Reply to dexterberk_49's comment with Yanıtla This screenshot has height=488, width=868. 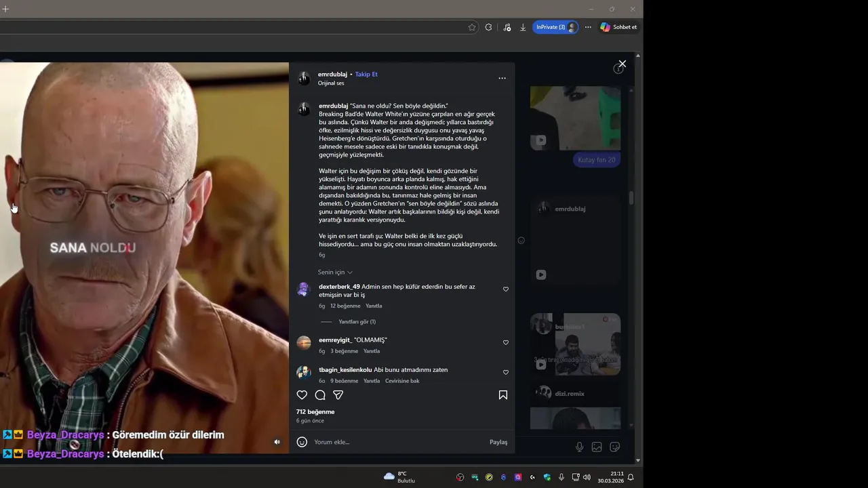tap(374, 306)
